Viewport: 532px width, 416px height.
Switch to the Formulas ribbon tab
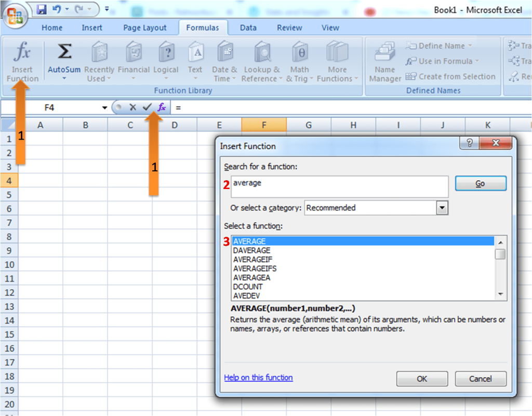point(203,28)
